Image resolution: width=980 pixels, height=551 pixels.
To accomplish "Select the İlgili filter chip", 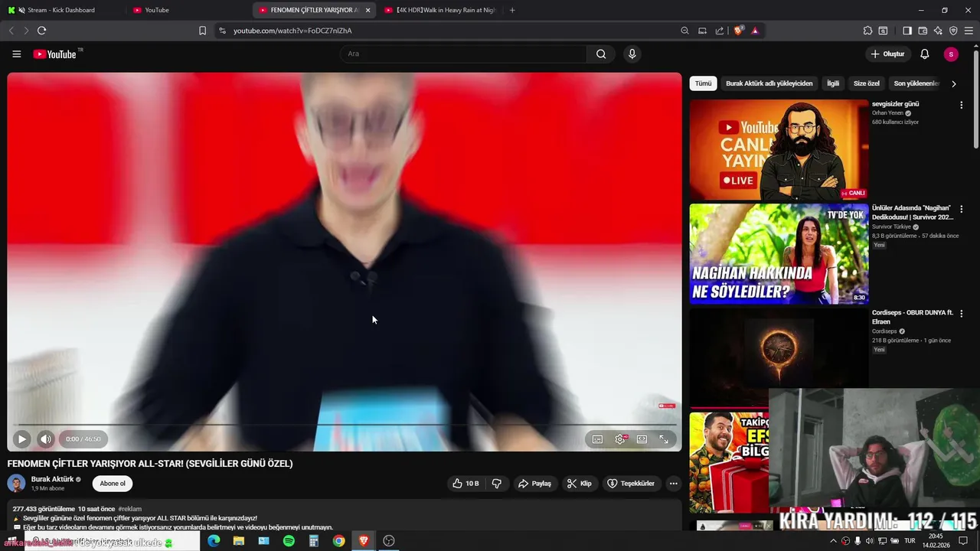I will [833, 83].
